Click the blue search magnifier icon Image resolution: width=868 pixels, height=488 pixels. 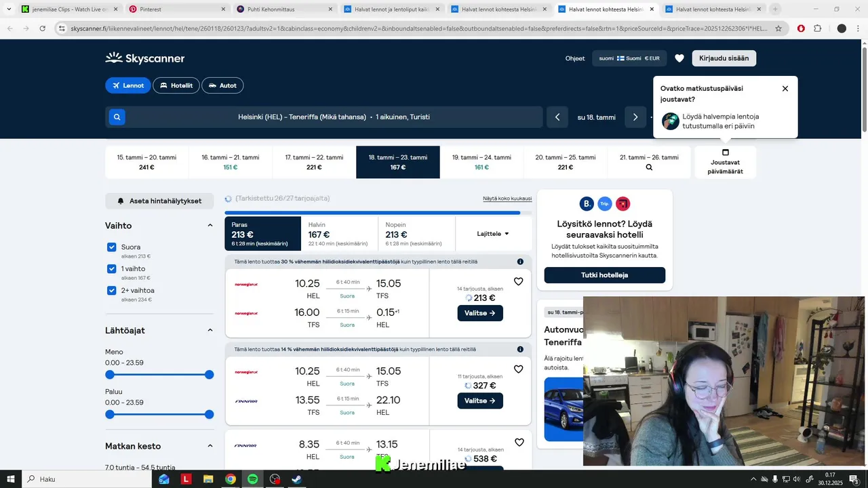click(117, 117)
